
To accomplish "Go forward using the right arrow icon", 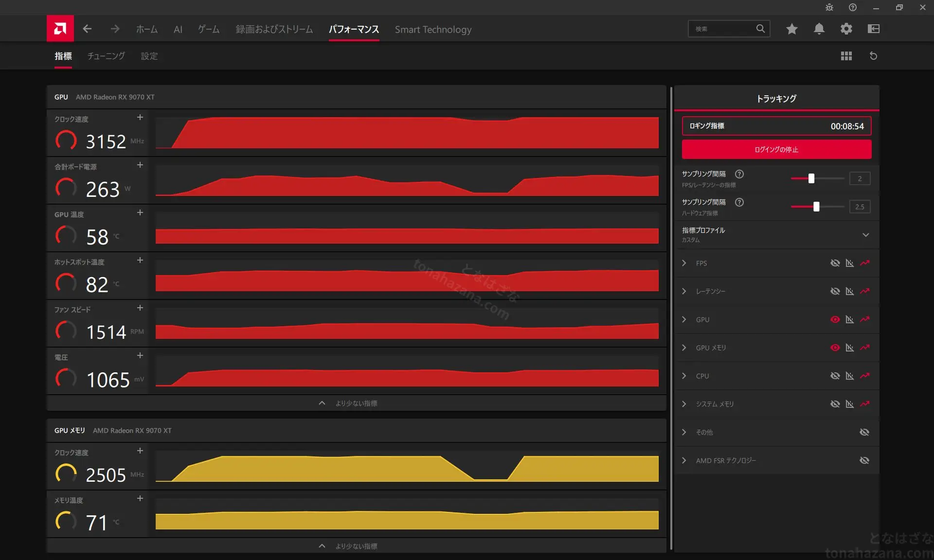I will [x=115, y=29].
